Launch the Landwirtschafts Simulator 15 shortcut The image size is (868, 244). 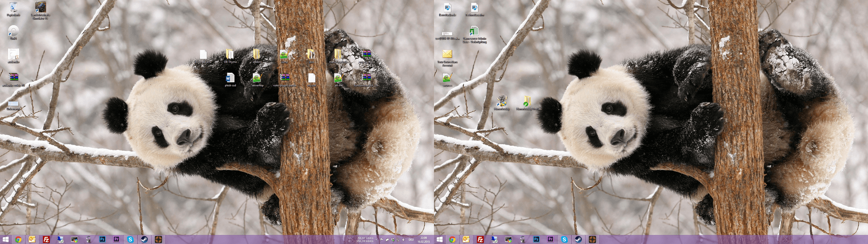(x=40, y=10)
